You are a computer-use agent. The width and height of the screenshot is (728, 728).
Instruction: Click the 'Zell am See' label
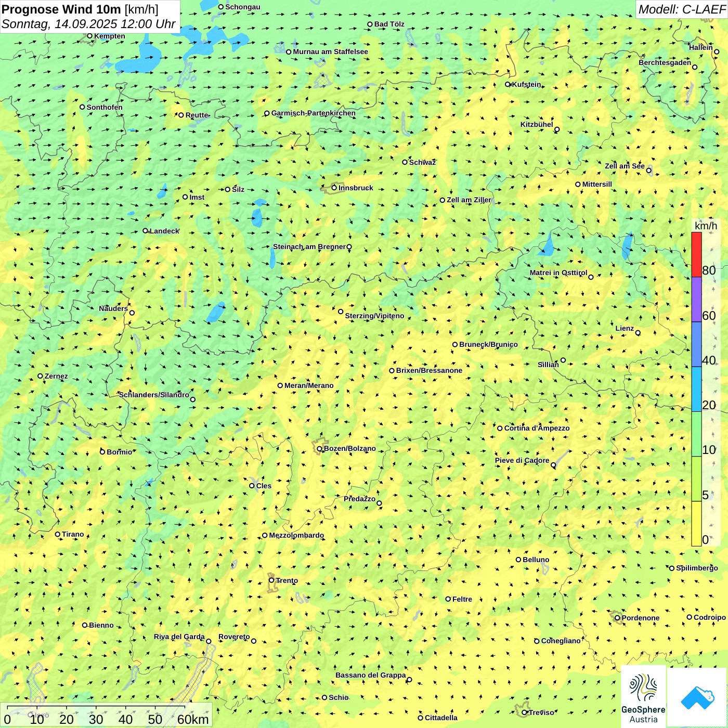pos(625,166)
